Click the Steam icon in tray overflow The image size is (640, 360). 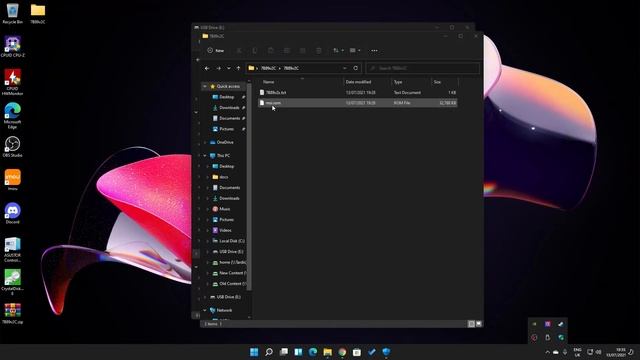[561, 324]
